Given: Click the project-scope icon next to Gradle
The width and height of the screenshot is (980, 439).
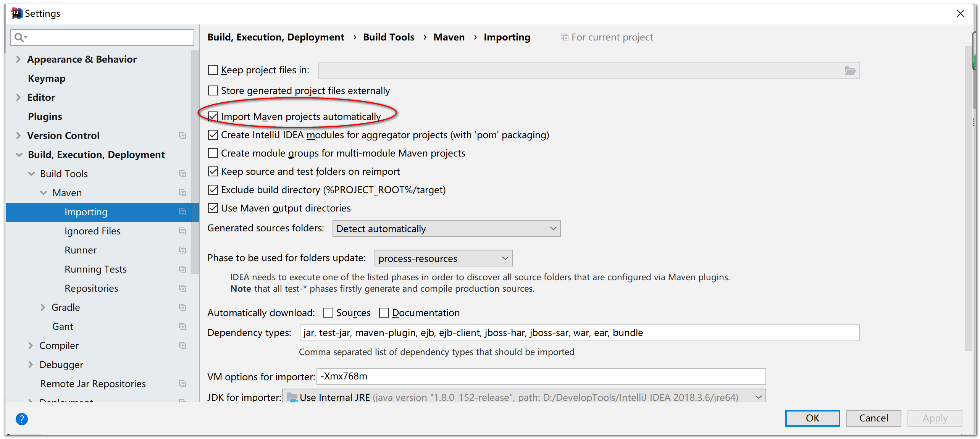Looking at the screenshot, I should 182,307.
